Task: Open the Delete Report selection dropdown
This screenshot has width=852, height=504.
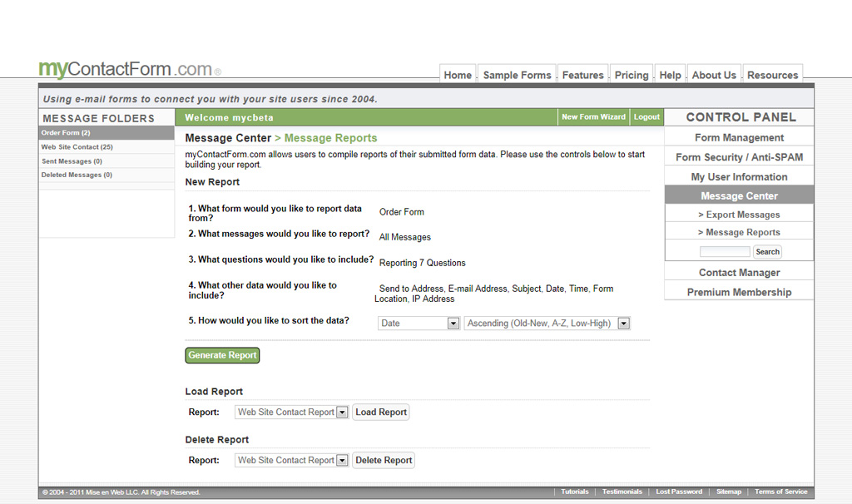Action: pos(291,460)
